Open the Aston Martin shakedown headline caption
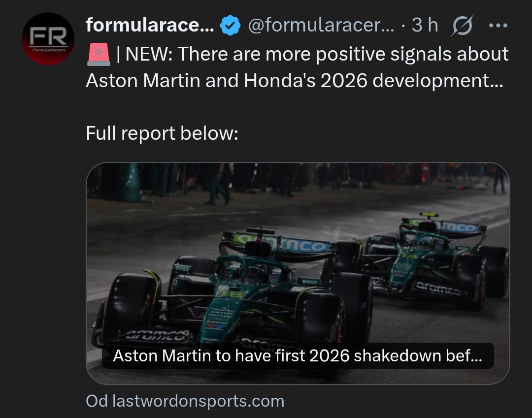 pos(298,356)
